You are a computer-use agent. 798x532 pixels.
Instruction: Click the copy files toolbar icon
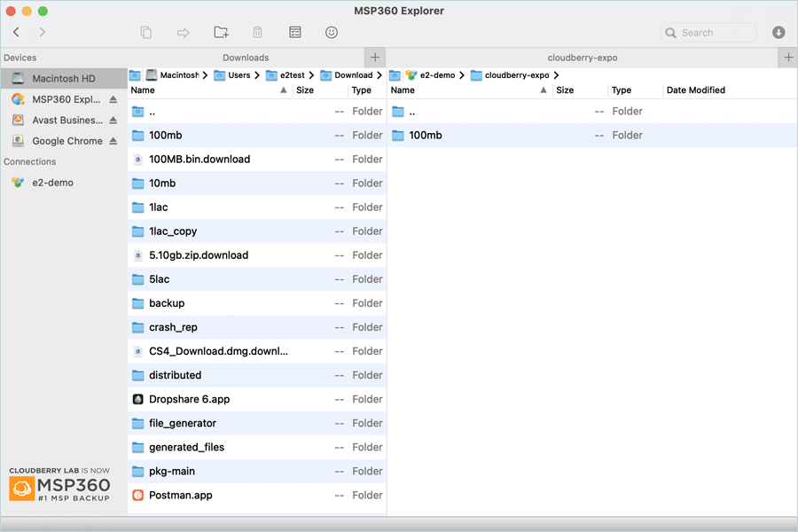[146, 33]
